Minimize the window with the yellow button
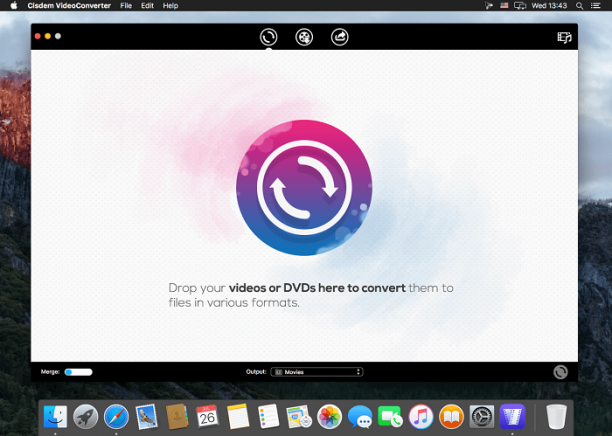Image resolution: width=612 pixels, height=436 pixels. [x=48, y=36]
